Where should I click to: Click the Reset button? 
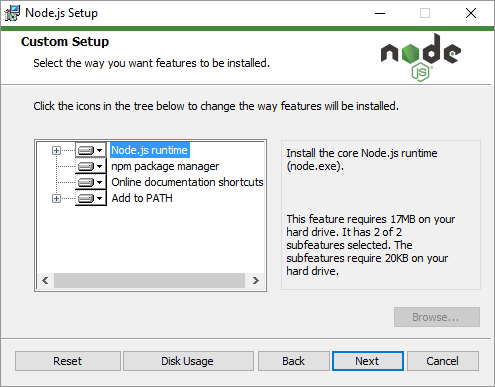point(68,361)
